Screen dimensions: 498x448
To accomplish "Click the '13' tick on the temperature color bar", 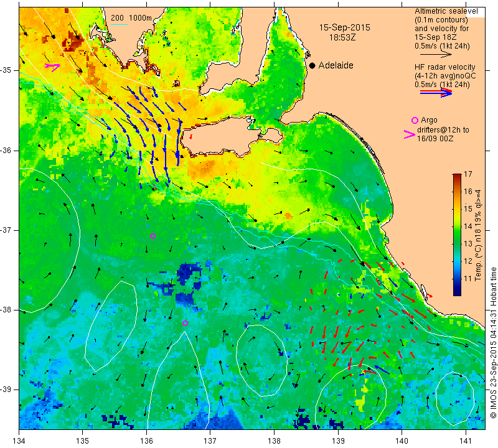I will pos(468,244).
